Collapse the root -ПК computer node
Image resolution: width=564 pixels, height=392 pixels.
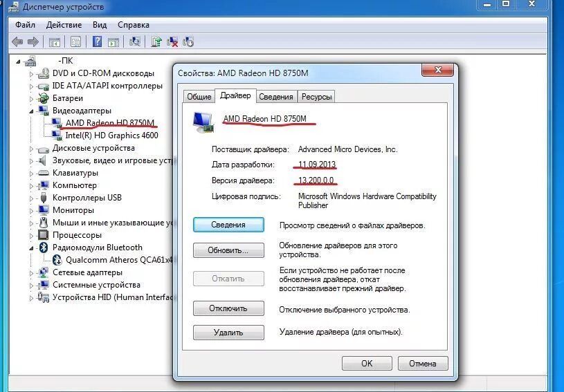pyautogui.click(x=18, y=62)
